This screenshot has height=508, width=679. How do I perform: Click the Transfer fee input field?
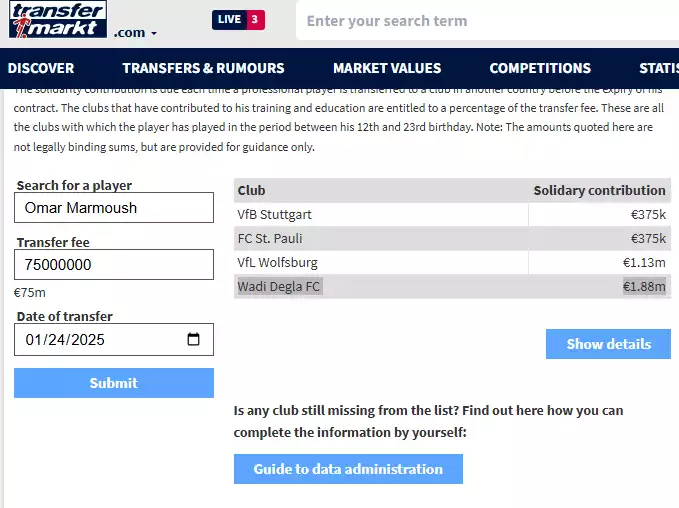(114, 265)
